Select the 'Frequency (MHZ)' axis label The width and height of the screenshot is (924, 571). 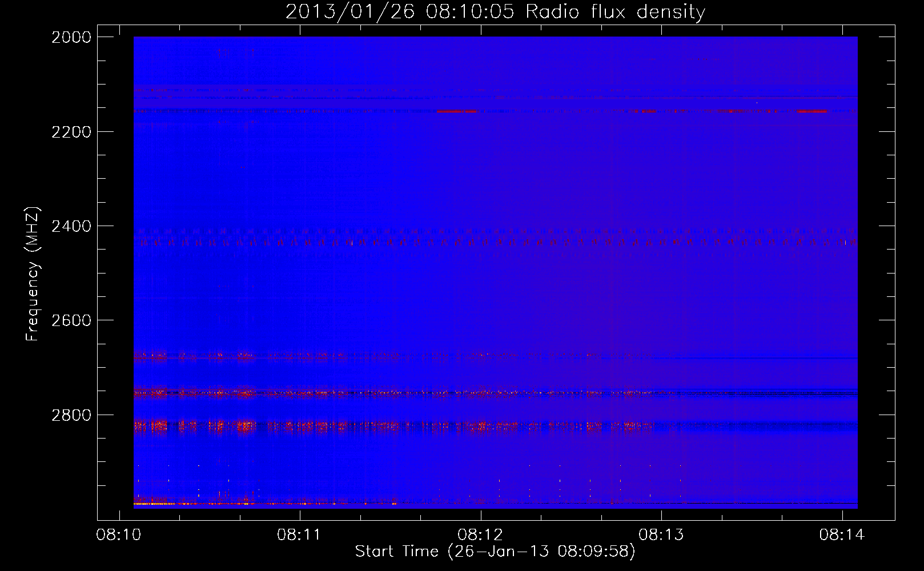coord(33,274)
